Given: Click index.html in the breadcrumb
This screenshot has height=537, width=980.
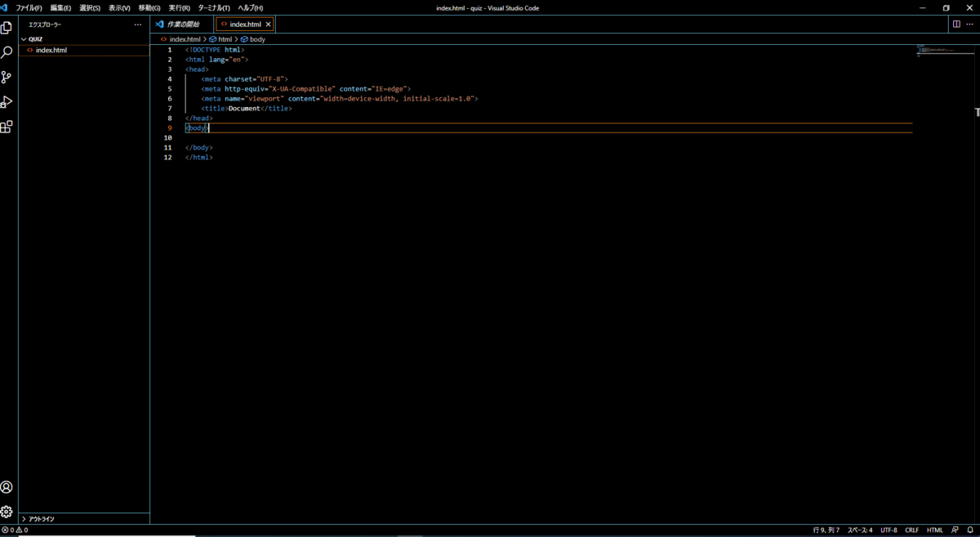Looking at the screenshot, I should (185, 39).
